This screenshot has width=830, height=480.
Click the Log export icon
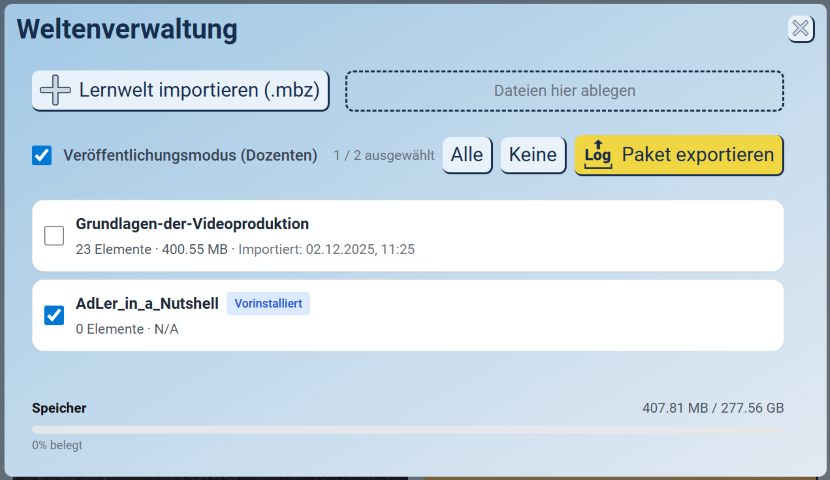[x=598, y=155]
